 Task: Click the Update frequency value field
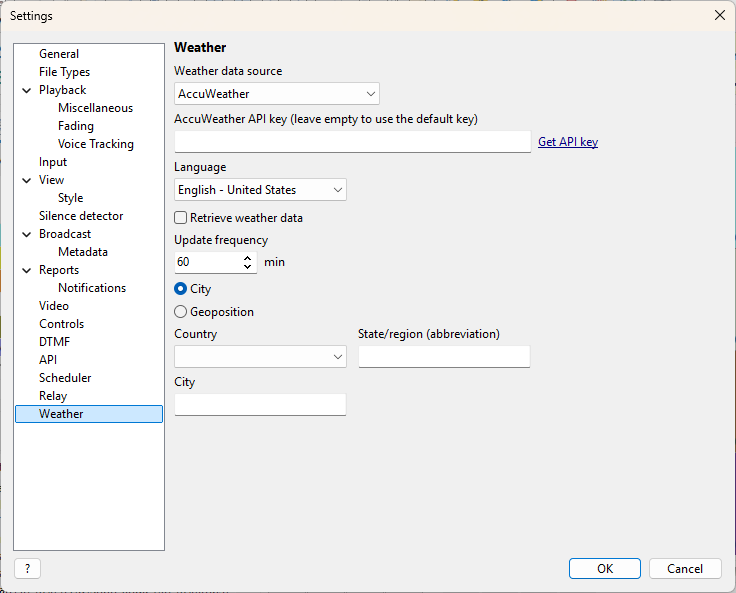[208, 262]
